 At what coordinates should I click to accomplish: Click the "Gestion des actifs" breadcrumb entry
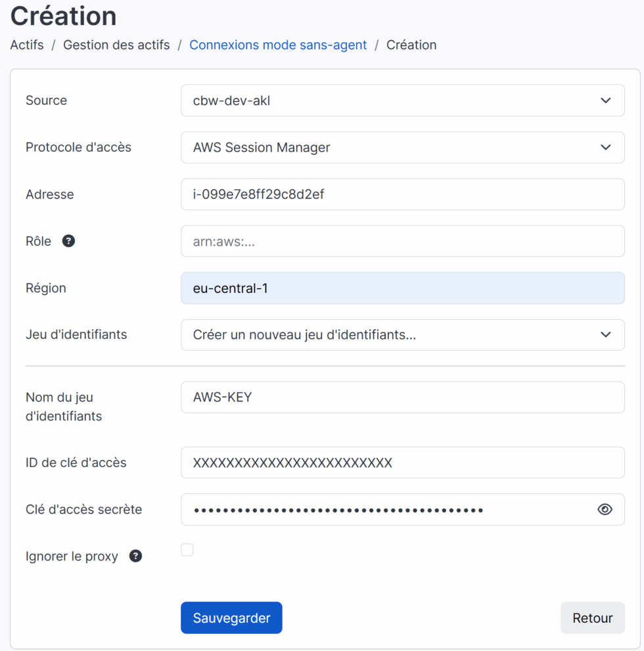click(116, 45)
